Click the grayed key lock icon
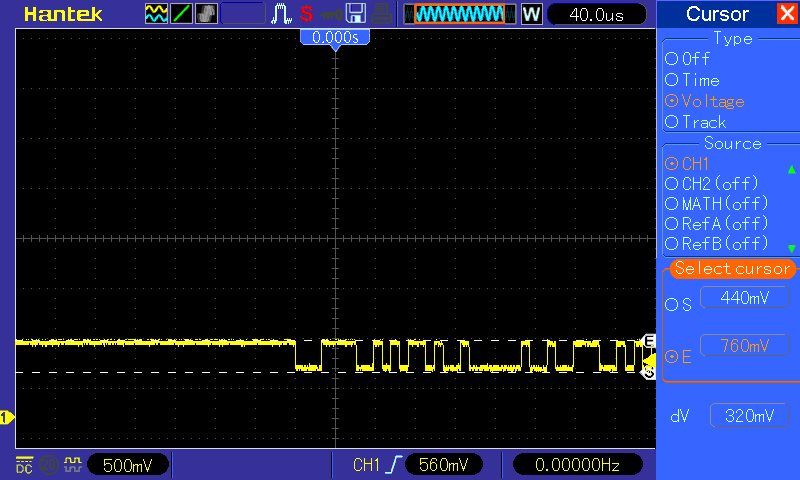Screen dimensions: 800x480 332,15
